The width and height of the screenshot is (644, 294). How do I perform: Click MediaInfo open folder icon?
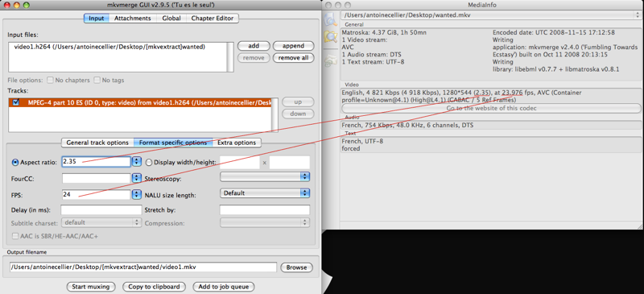click(330, 37)
